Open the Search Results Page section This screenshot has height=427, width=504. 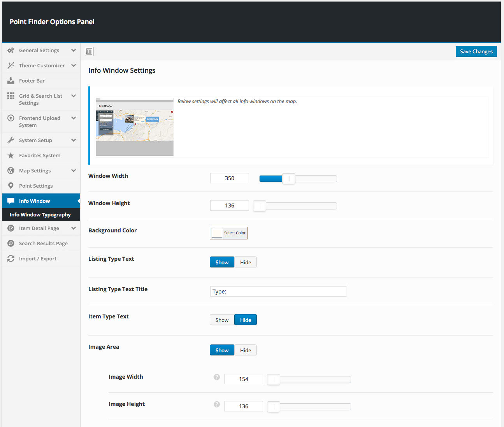click(x=43, y=243)
